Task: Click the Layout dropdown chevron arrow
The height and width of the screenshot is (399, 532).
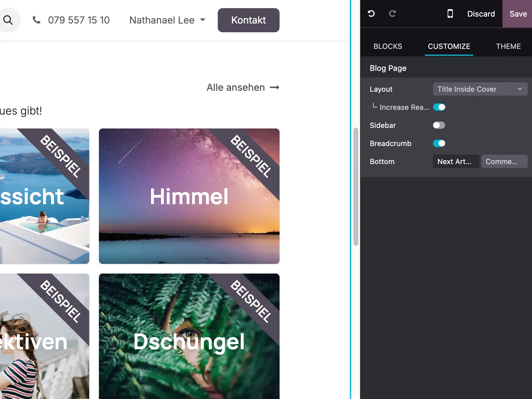Action: pyautogui.click(x=520, y=89)
